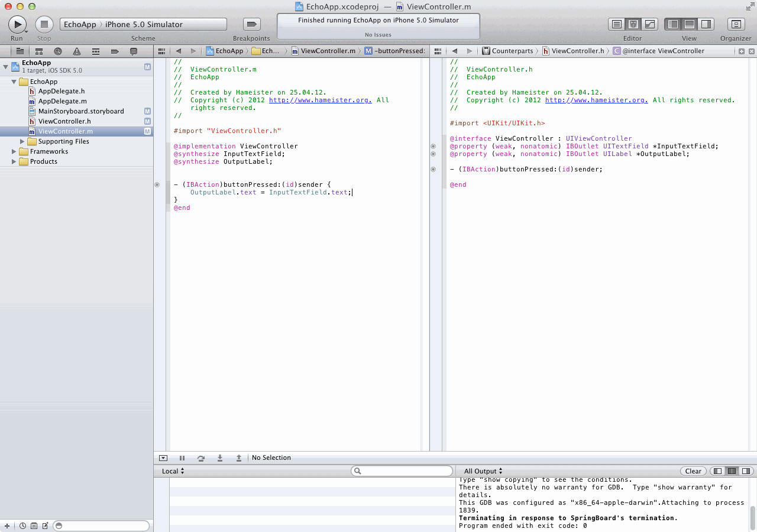Viewport: 757px width, 532px height.
Task: Expand the Supporting Files folder
Action: click(23, 142)
